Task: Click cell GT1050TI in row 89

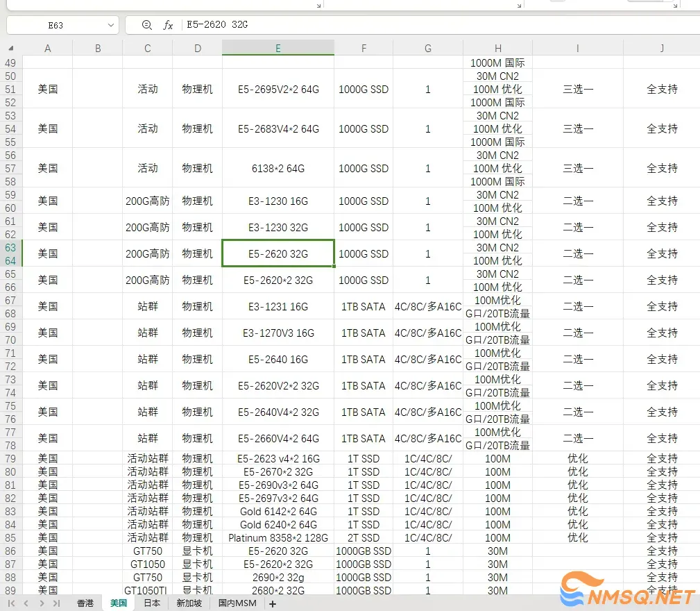Action: coord(147,590)
